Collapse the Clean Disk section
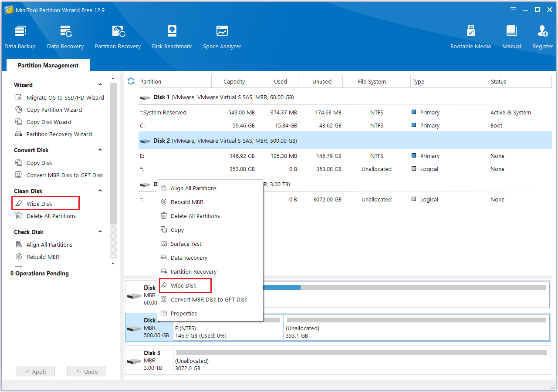The width and height of the screenshot is (558, 392). pyautogui.click(x=100, y=191)
